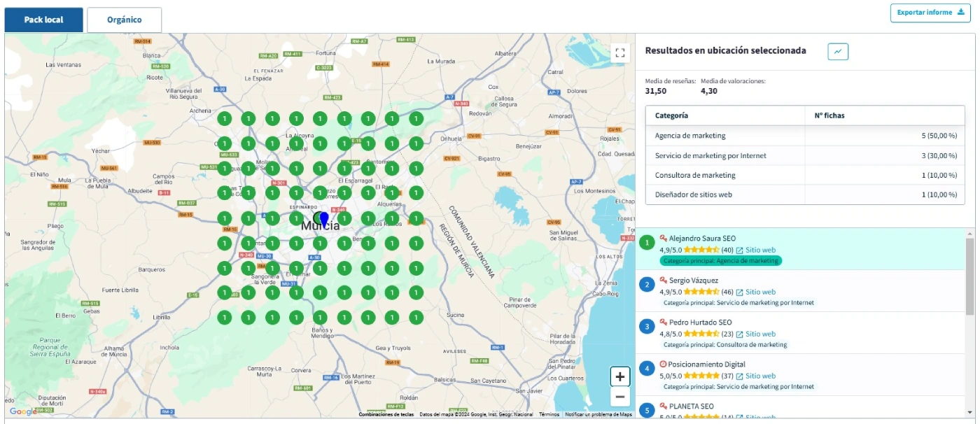Click the Murcia city label on map
Image resolution: width=980 pixels, height=424 pixels.
(x=321, y=227)
